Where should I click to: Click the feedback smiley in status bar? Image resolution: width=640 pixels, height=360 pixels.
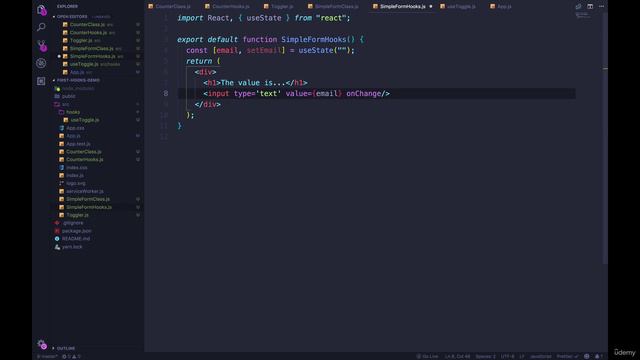[587, 356]
